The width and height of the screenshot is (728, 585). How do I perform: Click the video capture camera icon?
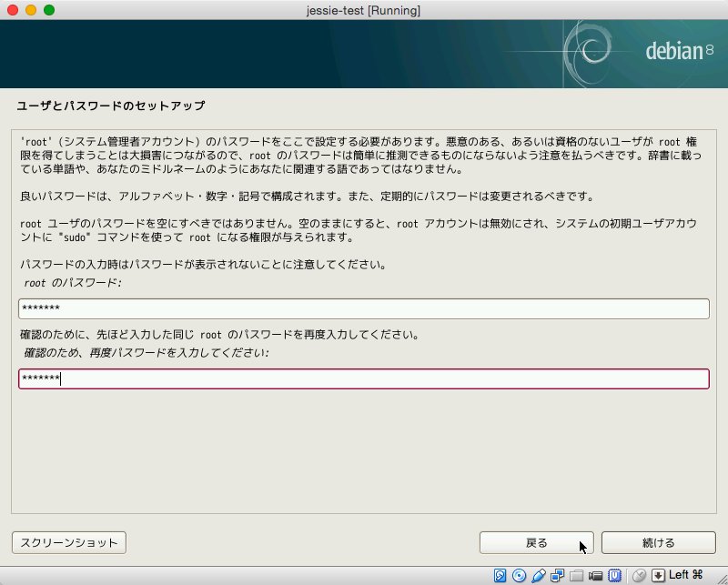(x=595, y=576)
